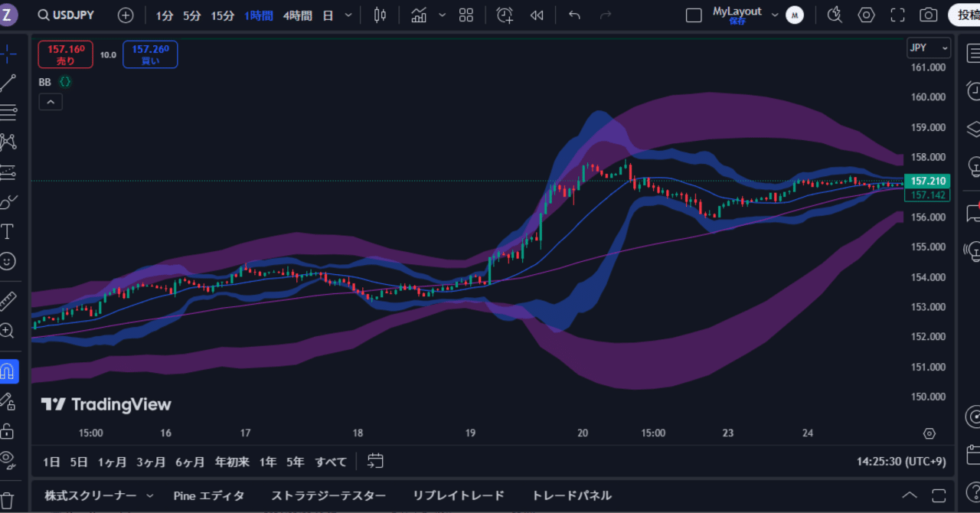Image resolution: width=980 pixels, height=513 pixels.
Task: Open the indicators menu
Action: click(419, 15)
